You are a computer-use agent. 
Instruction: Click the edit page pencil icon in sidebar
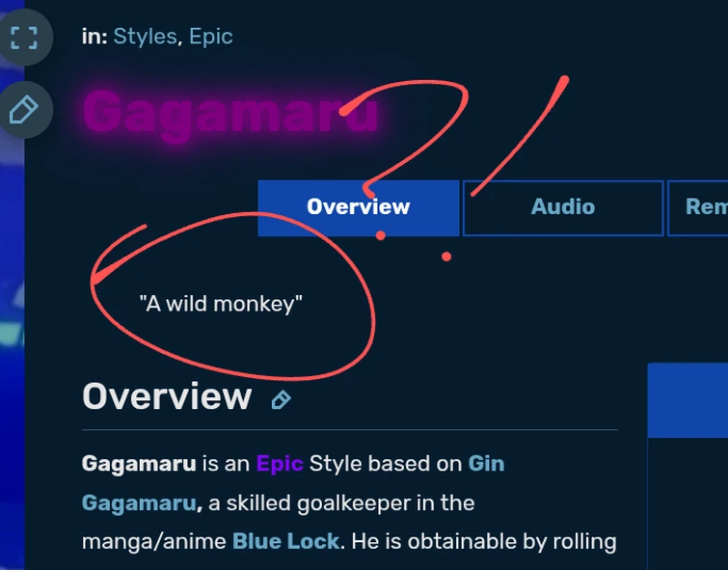[x=24, y=110]
